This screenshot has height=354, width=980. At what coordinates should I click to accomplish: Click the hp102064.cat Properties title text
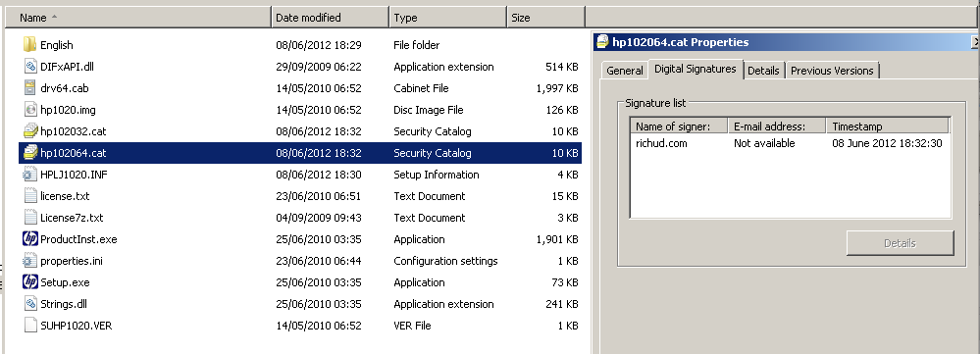click(680, 42)
